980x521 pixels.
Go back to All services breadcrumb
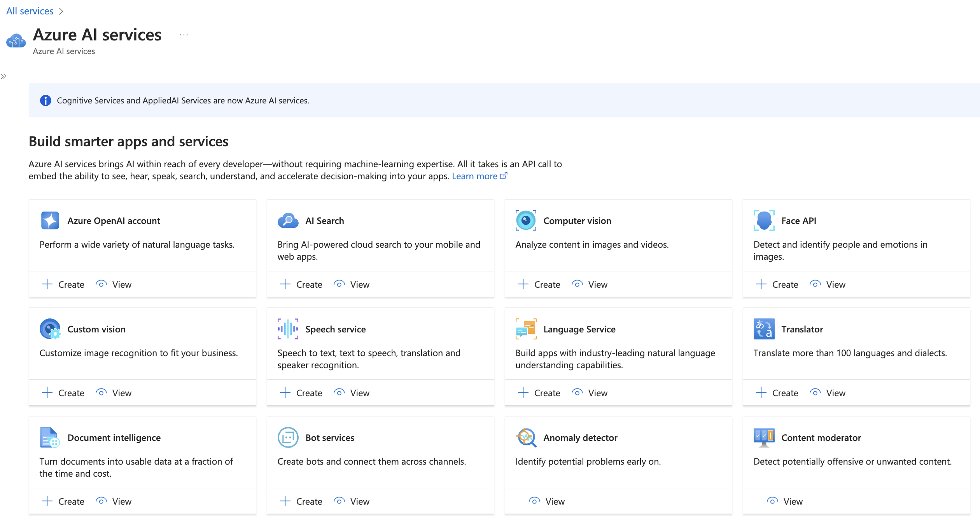[x=30, y=11]
